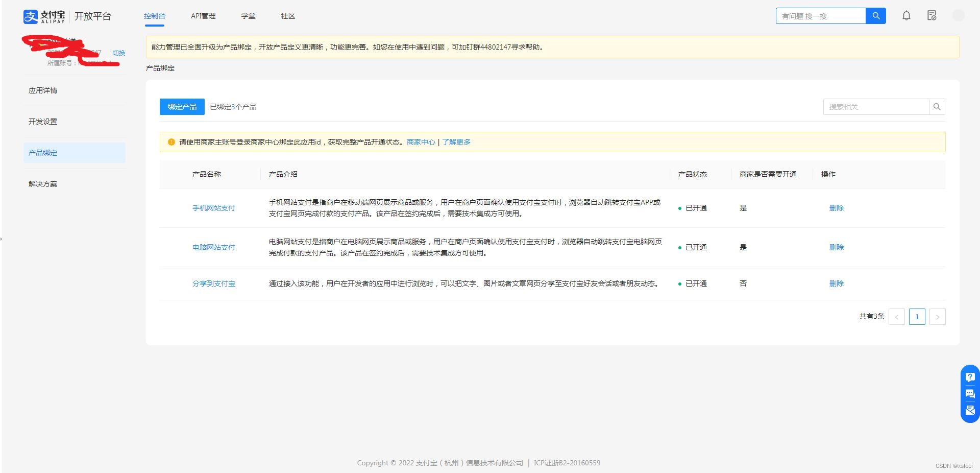This screenshot has height=473, width=980.
Task: Open the 社区 tab
Action: [288, 16]
